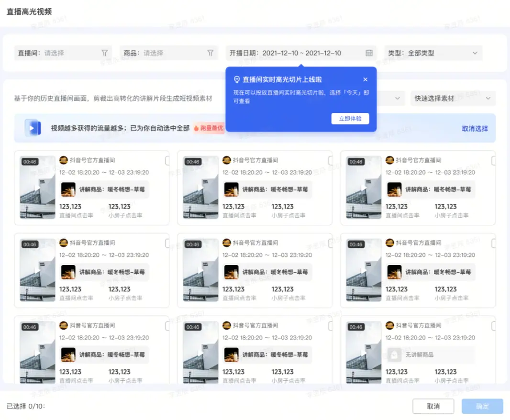
Task: Play the top-left card's video thumbnail
Action: (x=37, y=188)
